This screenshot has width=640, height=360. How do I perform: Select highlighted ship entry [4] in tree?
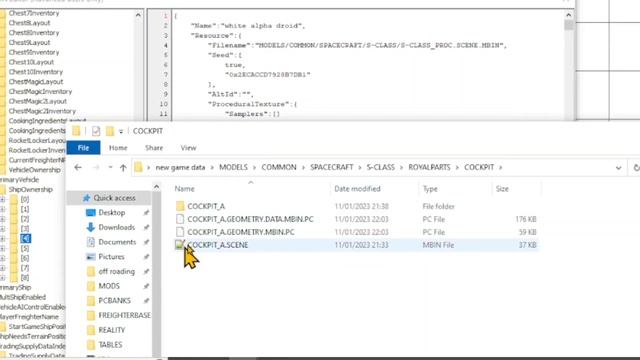click(25, 239)
